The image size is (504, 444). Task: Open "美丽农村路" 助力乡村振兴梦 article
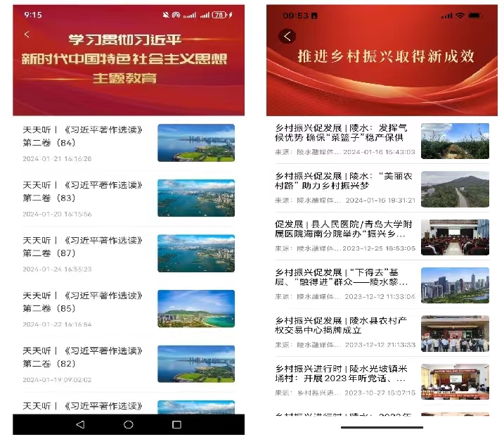click(x=342, y=182)
